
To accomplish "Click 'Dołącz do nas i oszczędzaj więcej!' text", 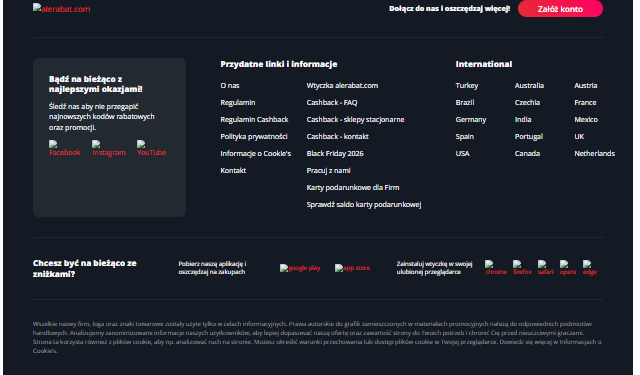I will click(449, 9).
